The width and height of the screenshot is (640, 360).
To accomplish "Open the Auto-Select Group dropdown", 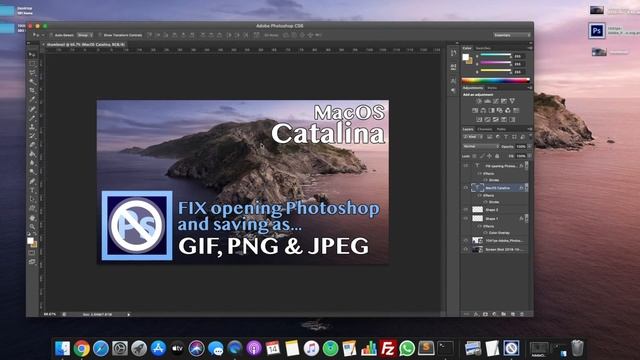I will 85,35.
